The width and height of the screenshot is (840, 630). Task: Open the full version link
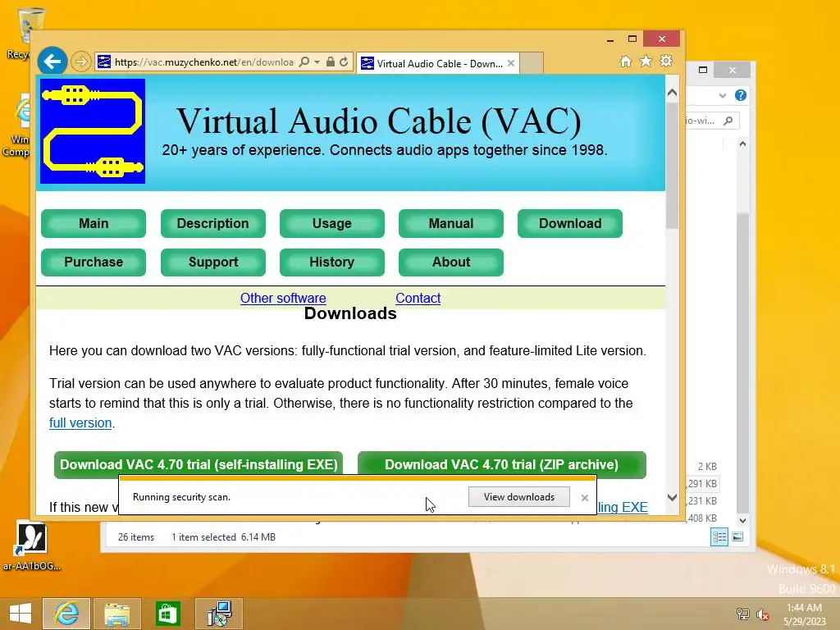point(80,422)
